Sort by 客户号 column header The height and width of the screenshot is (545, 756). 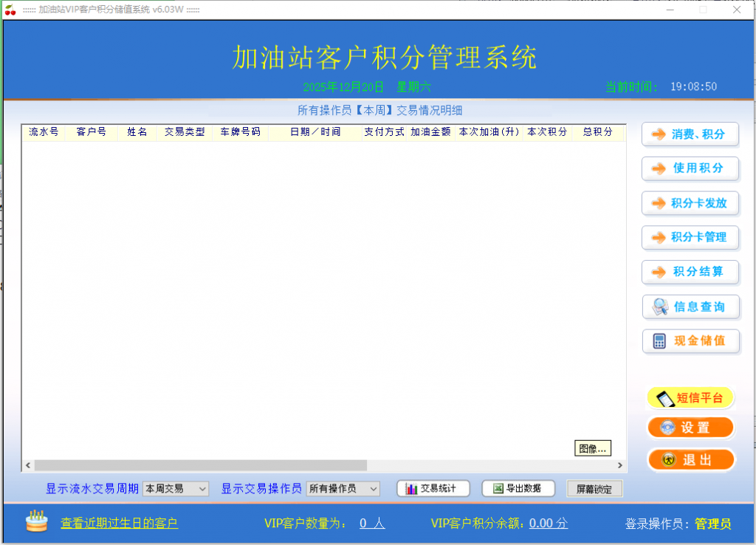point(92,132)
